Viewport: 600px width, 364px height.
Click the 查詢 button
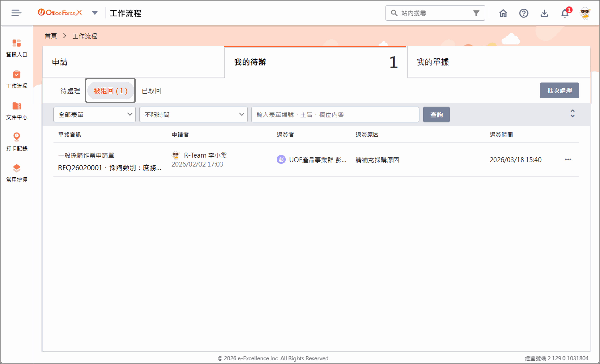(436, 115)
